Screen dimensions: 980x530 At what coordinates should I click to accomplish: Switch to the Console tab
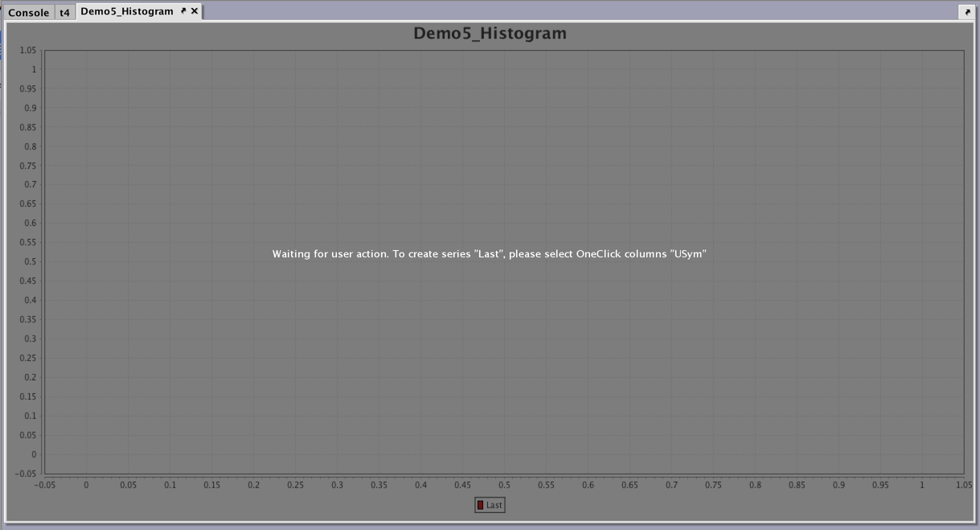point(28,12)
